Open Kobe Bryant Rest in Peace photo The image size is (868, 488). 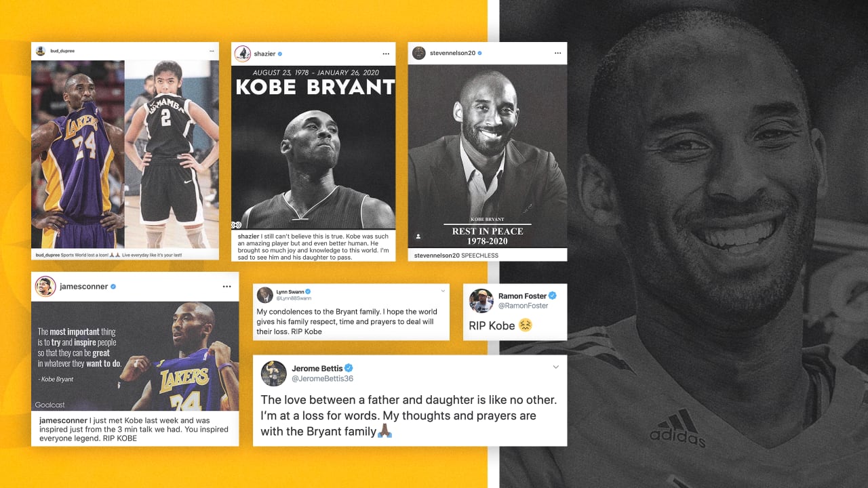click(487, 157)
